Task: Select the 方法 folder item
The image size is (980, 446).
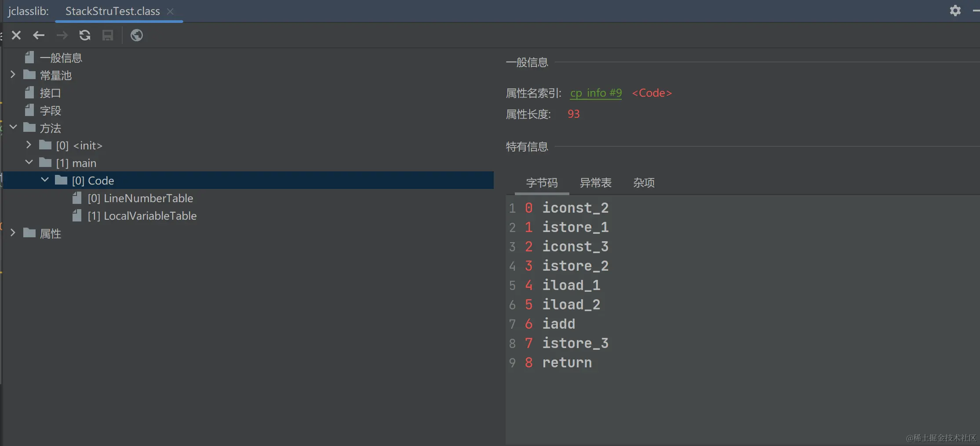Action: pos(50,128)
